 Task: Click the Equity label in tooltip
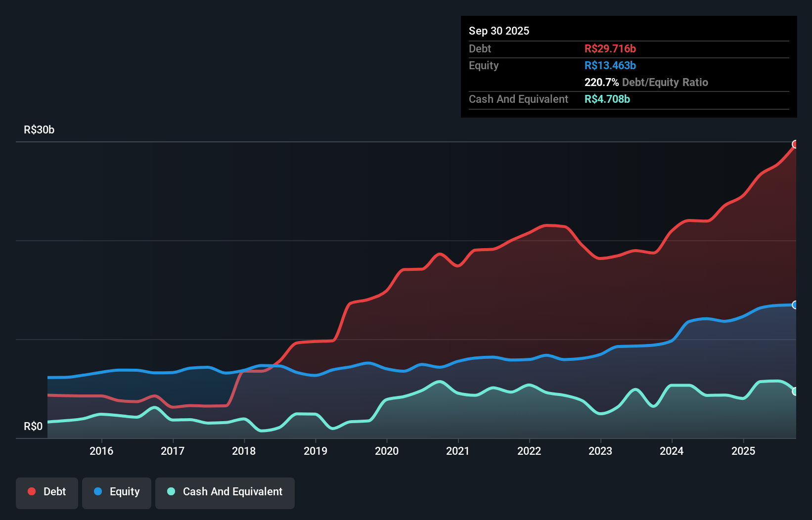click(x=484, y=65)
